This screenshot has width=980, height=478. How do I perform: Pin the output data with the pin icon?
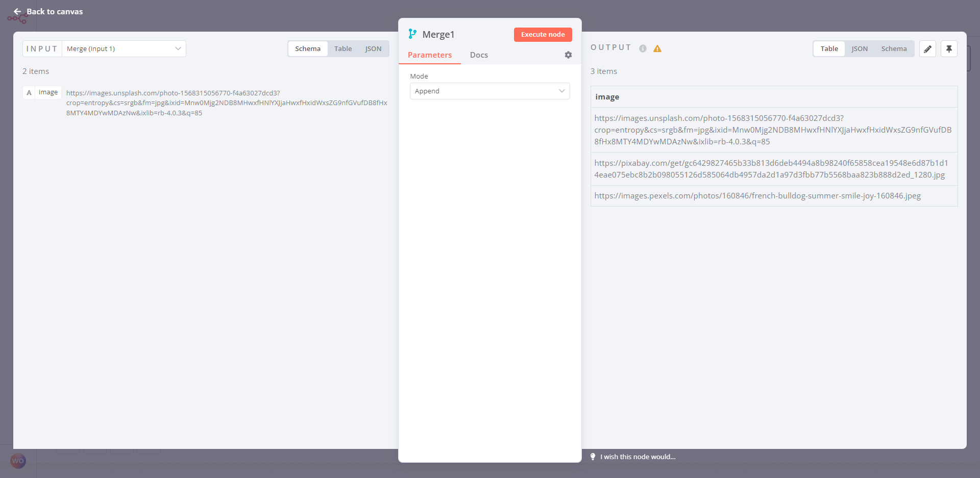coord(949,48)
